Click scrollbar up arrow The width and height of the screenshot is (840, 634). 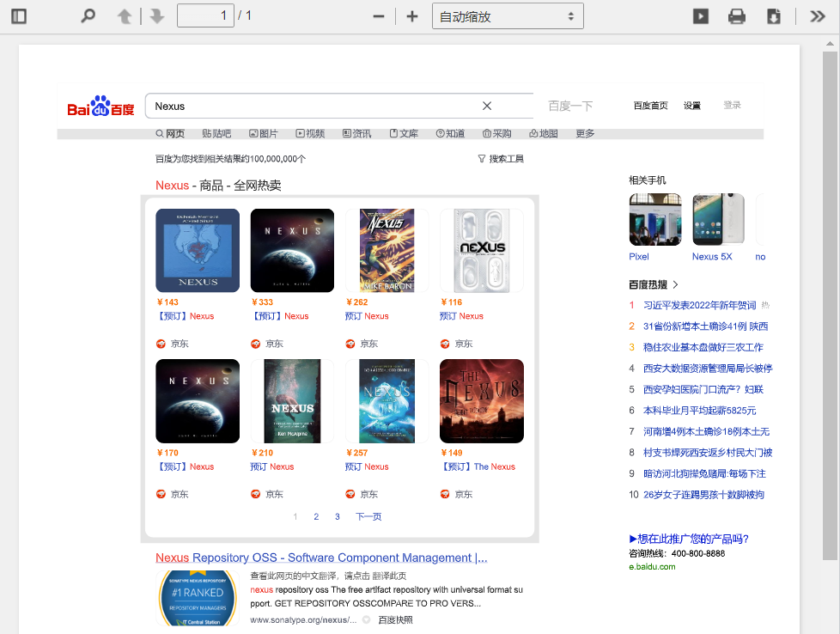(x=830, y=43)
